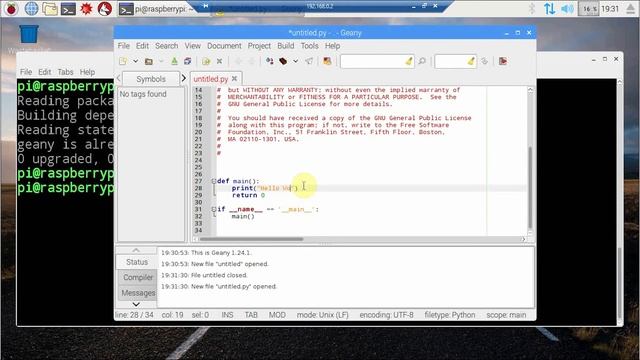640x360 pixels.
Task: Click the Find magnifier icon
Action: [422, 61]
